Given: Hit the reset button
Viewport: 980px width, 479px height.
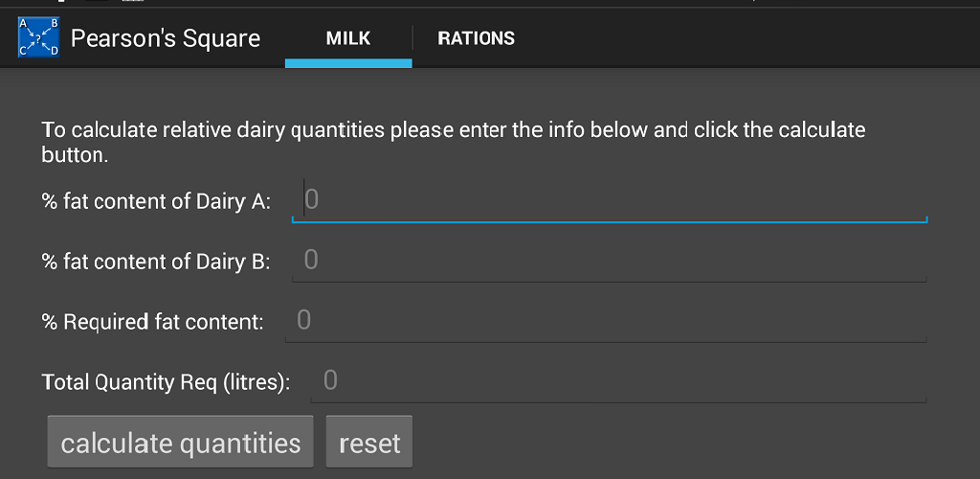Looking at the screenshot, I should pyautogui.click(x=369, y=443).
